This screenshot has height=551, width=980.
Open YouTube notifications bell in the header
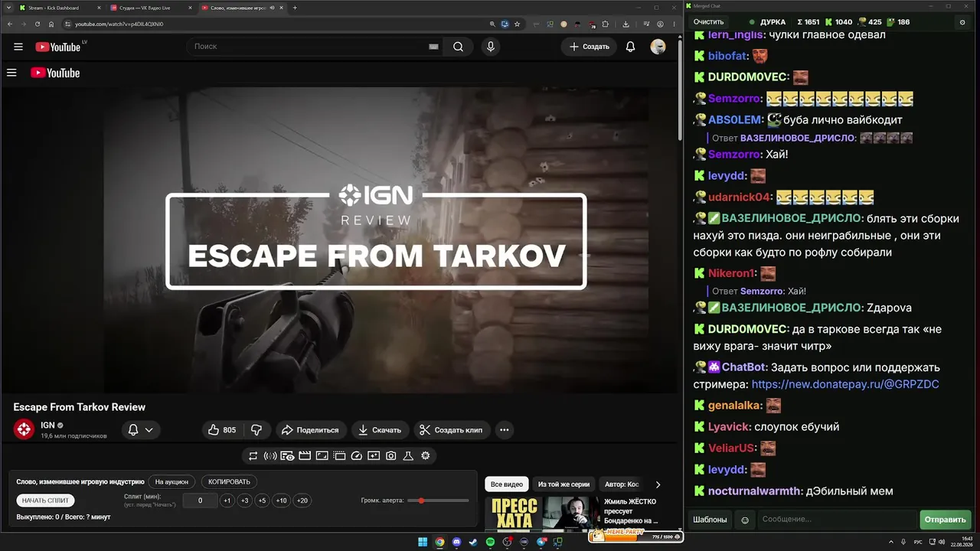[630, 47]
